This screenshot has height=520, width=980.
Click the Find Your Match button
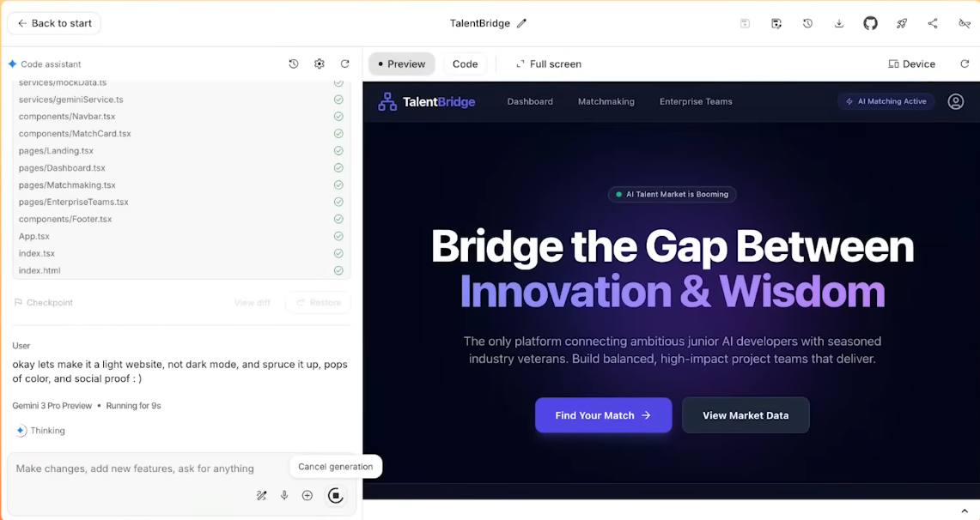[x=603, y=415]
